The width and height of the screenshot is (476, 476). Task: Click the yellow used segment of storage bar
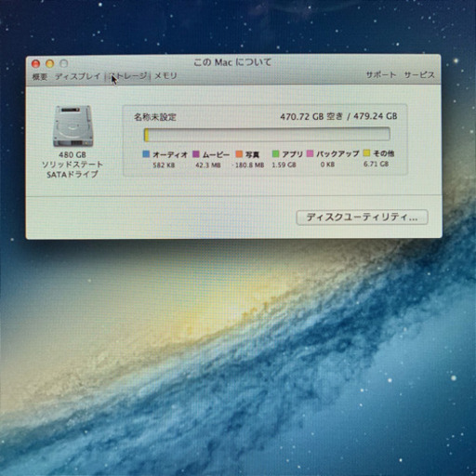tap(146, 135)
